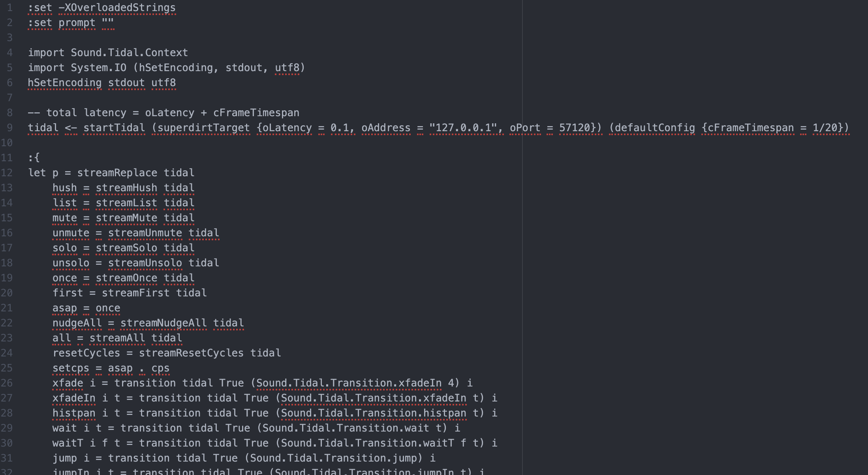The width and height of the screenshot is (868, 475).
Task: Click the nudgeAll definition name
Action: click(x=77, y=323)
